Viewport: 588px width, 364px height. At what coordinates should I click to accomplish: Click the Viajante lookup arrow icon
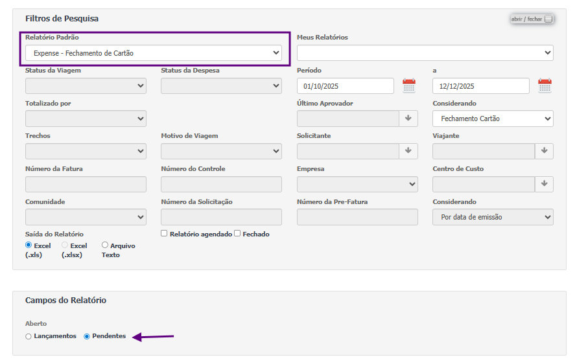544,151
